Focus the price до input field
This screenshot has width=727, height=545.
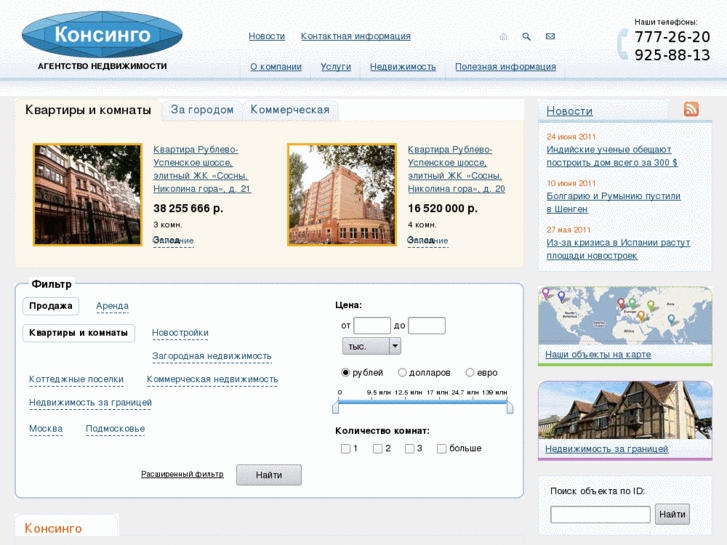[x=427, y=326]
